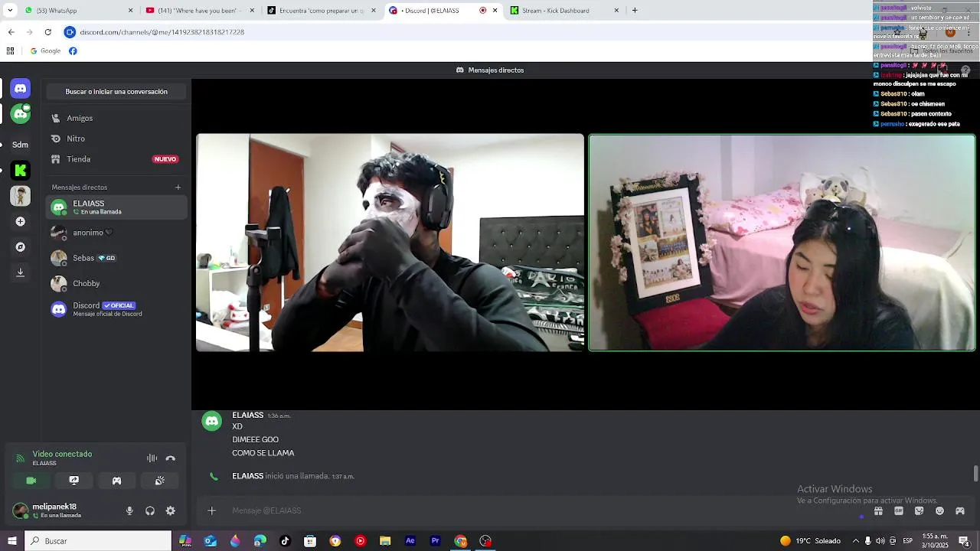Start an activity game controller button
980x551 pixels.
(116, 481)
